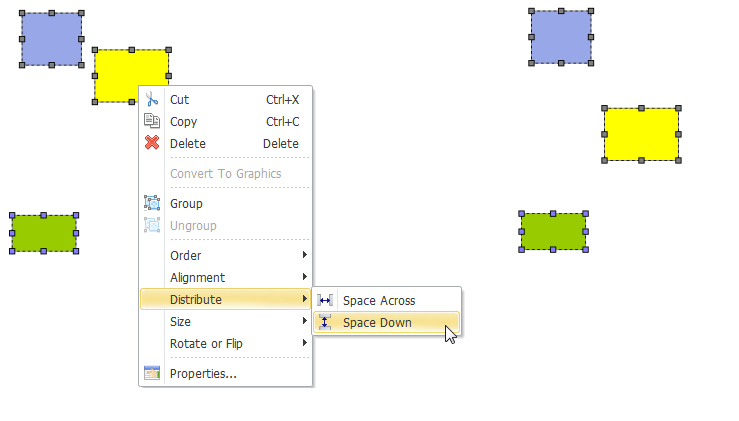Click the red X Delete icon
739x421 pixels.
(x=152, y=143)
